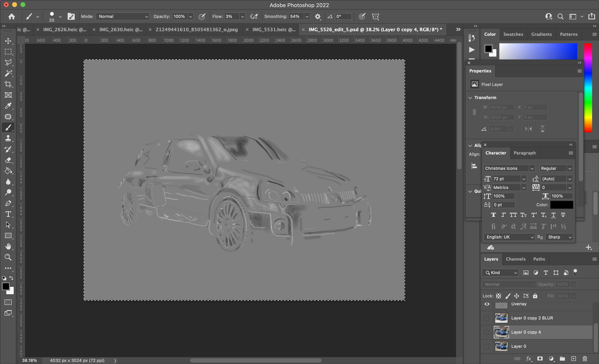599x364 pixels.
Task: Click the Eyedropper tool
Action: 8,106
